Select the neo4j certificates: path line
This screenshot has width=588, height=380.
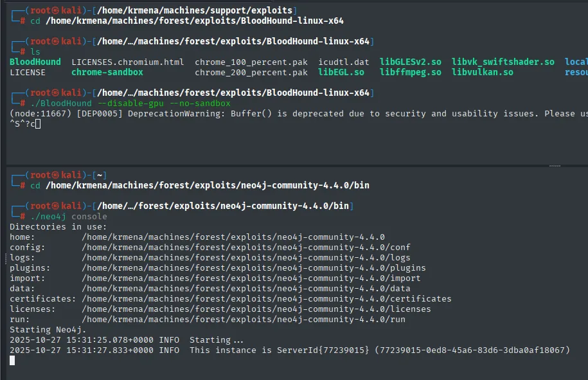click(231, 298)
